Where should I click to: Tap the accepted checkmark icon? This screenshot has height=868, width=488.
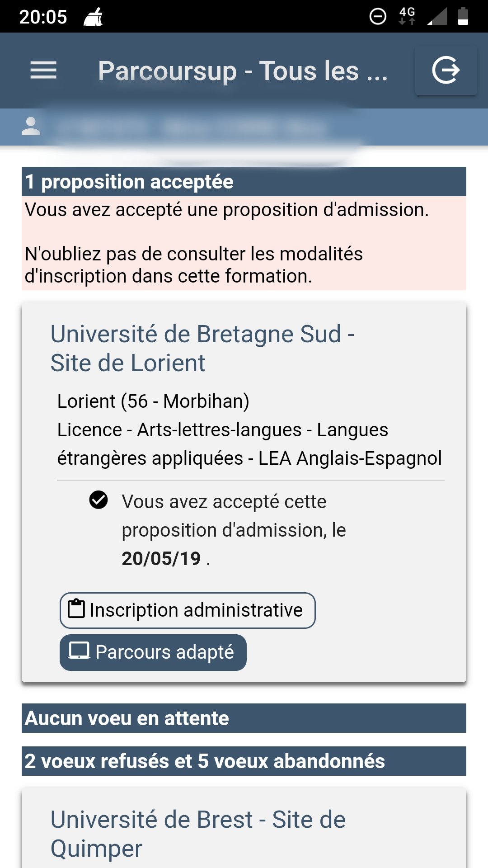tap(99, 500)
